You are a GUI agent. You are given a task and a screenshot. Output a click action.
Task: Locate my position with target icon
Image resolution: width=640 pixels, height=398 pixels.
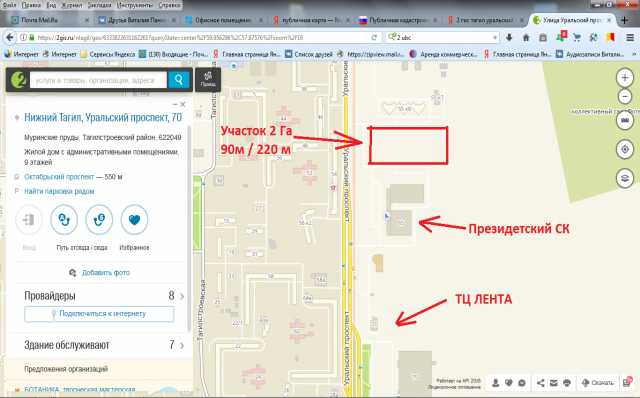pos(624,149)
